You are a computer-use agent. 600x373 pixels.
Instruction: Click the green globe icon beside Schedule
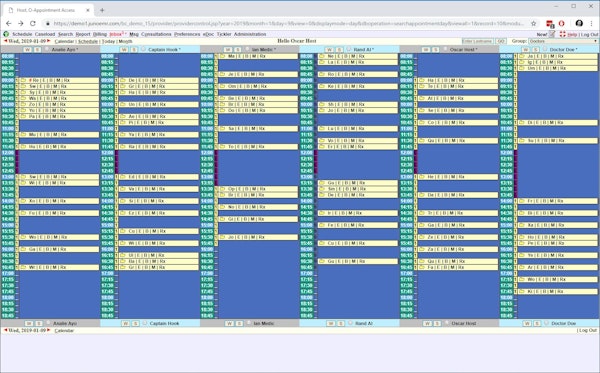(6, 34)
